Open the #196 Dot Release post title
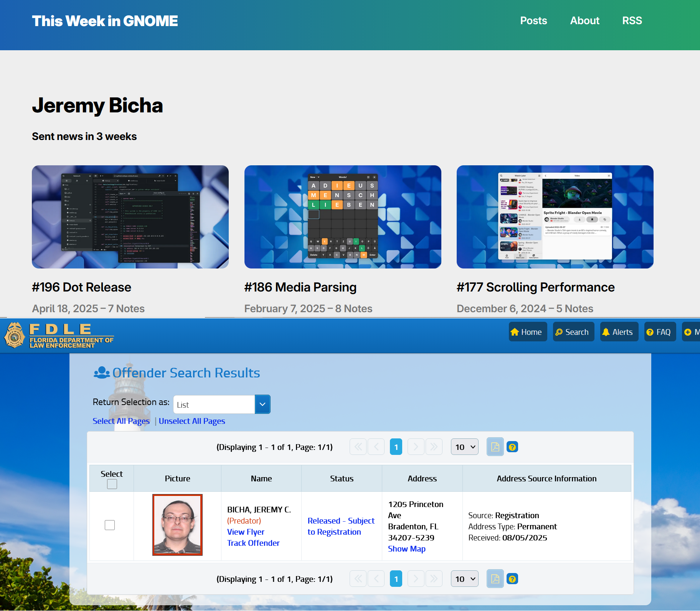 [x=82, y=287]
